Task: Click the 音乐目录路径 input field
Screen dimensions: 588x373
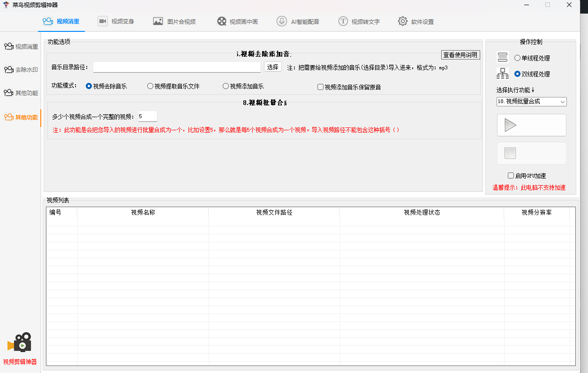Action: pos(176,67)
